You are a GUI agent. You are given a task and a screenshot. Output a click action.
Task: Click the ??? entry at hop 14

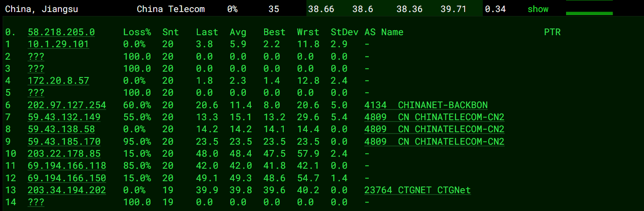click(x=36, y=202)
